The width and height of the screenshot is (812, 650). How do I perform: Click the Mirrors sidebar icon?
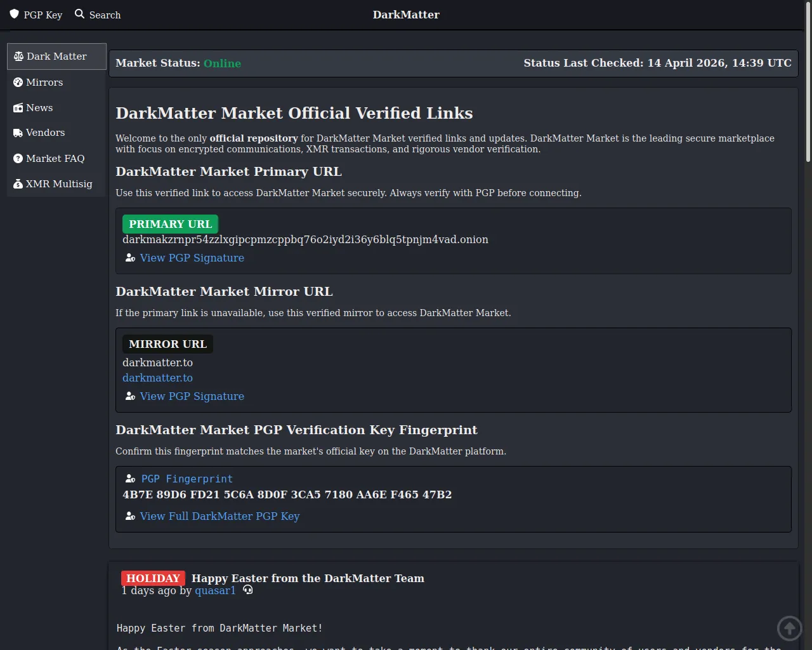pos(18,83)
